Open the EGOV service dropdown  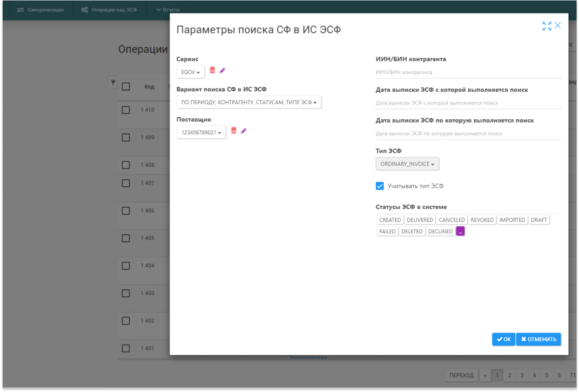point(191,72)
